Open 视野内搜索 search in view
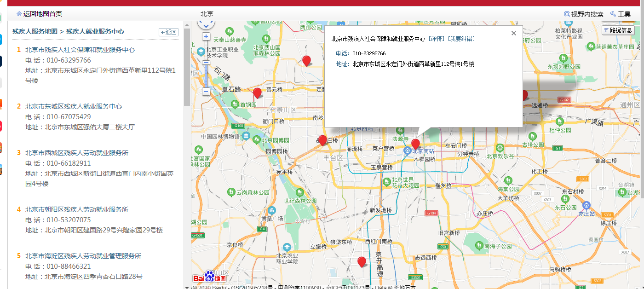 [583, 14]
